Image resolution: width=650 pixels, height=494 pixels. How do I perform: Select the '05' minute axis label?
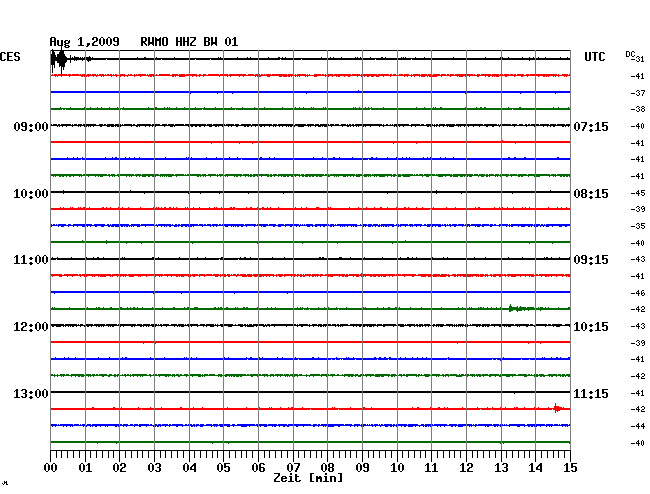223,467
